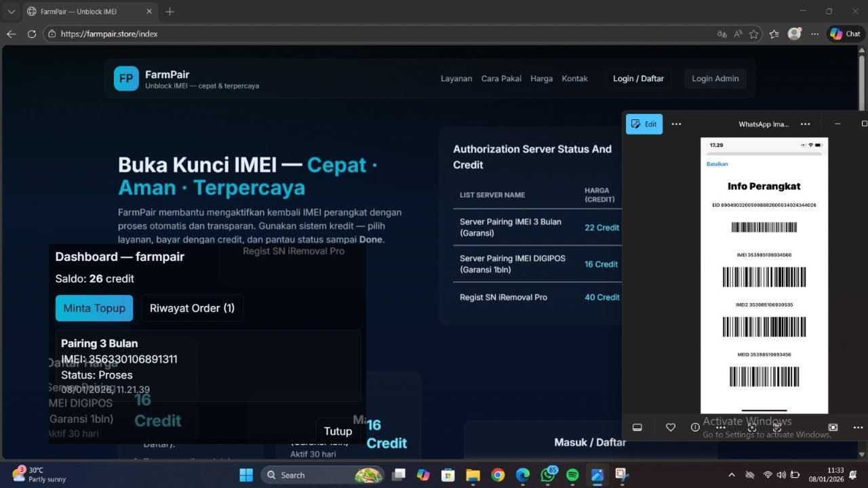Open Cara Pakai nav link

(501, 79)
